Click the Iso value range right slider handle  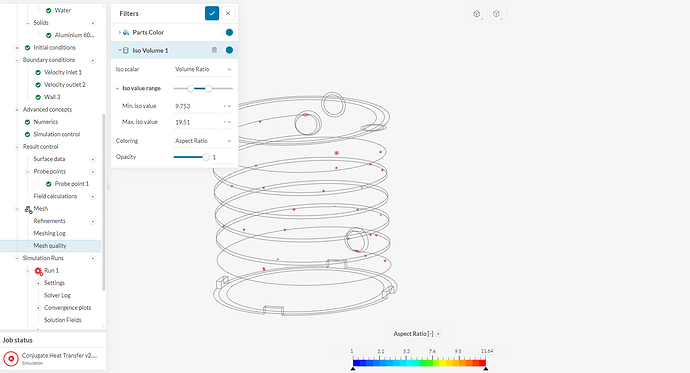point(209,88)
